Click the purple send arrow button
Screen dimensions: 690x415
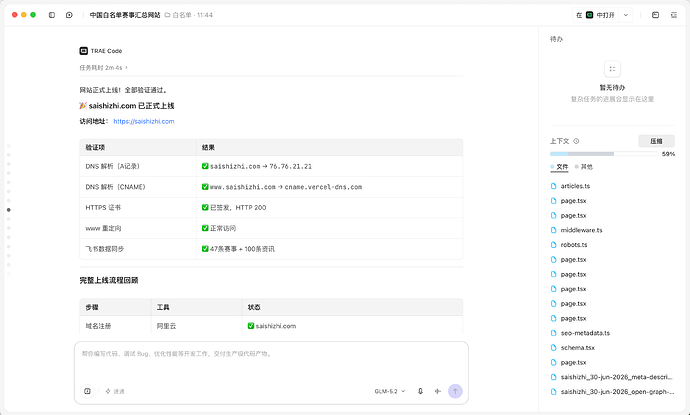pyautogui.click(x=455, y=391)
